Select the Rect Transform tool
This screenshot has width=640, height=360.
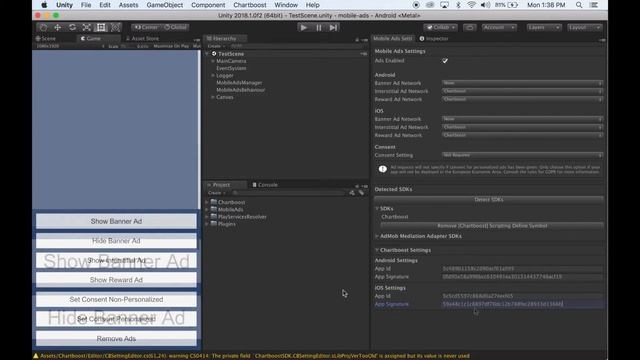tap(101, 27)
